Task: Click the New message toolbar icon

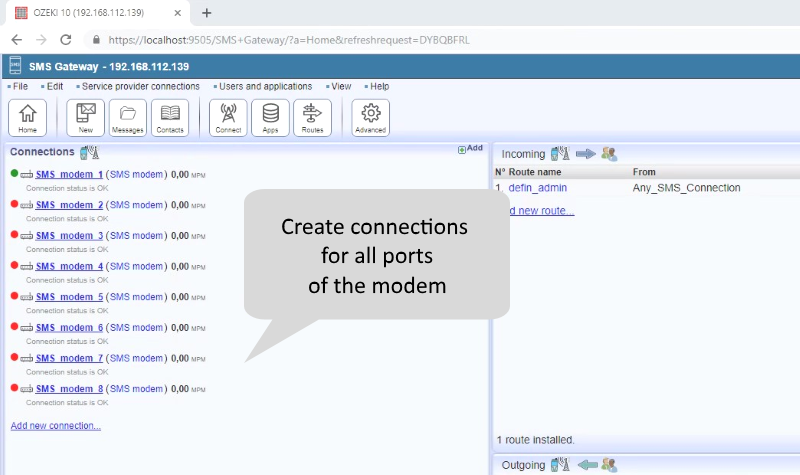Action: point(86,118)
